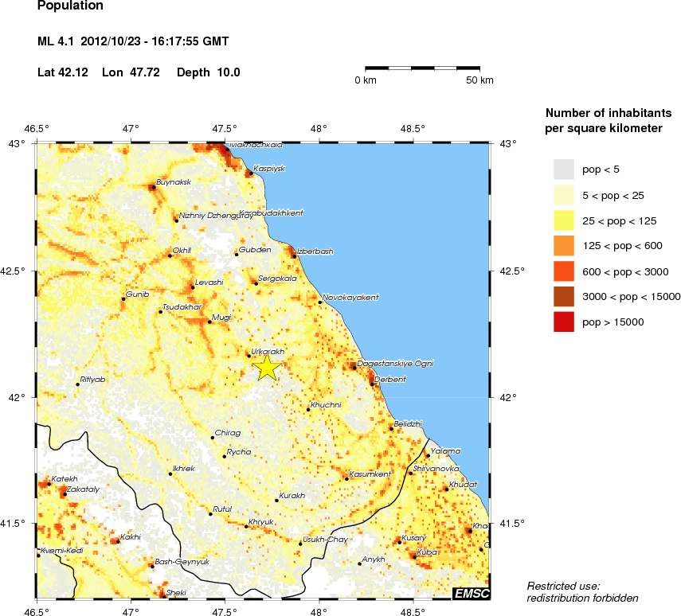
Task: Pick the orange '125 < pop < 600' swatch
Action: (x=564, y=246)
